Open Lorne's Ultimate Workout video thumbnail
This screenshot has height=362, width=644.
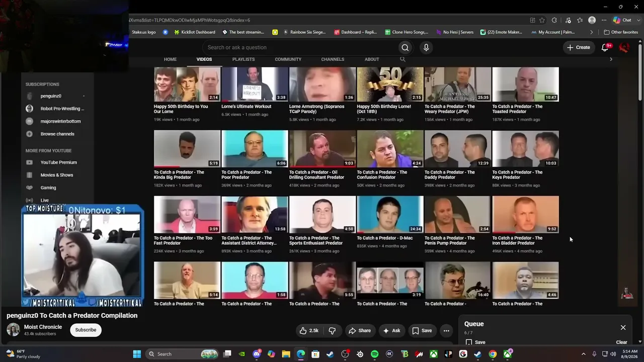pos(255,84)
